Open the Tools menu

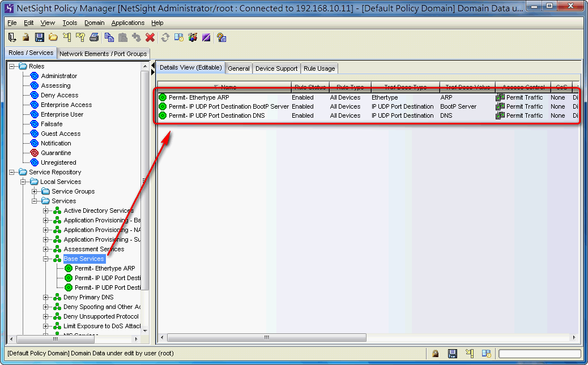click(70, 23)
